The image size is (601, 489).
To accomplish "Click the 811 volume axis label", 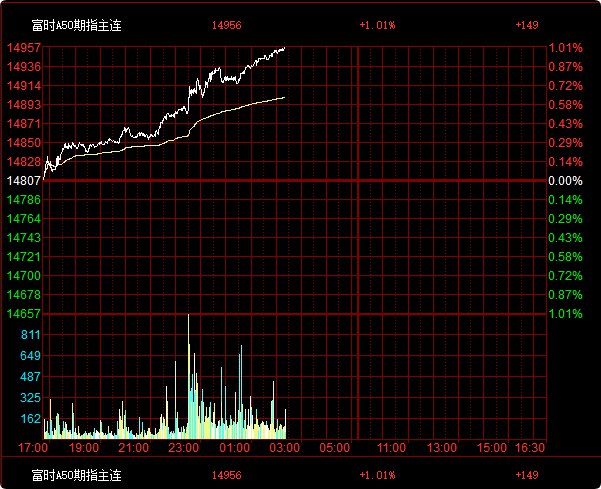I will (30, 334).
